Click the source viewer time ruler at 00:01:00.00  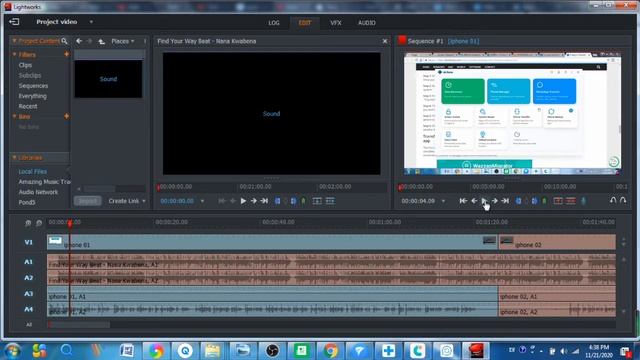pos(256,187)
